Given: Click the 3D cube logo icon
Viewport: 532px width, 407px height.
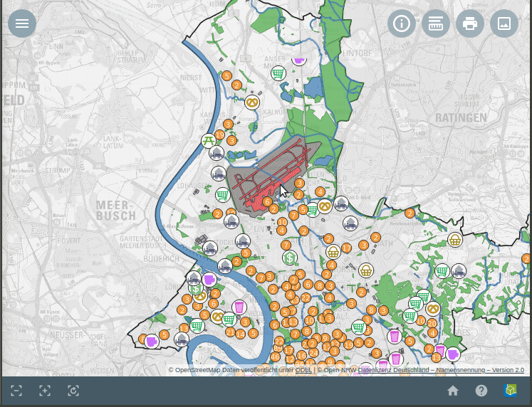Looking at the screenshot, I should pos(510,391).
